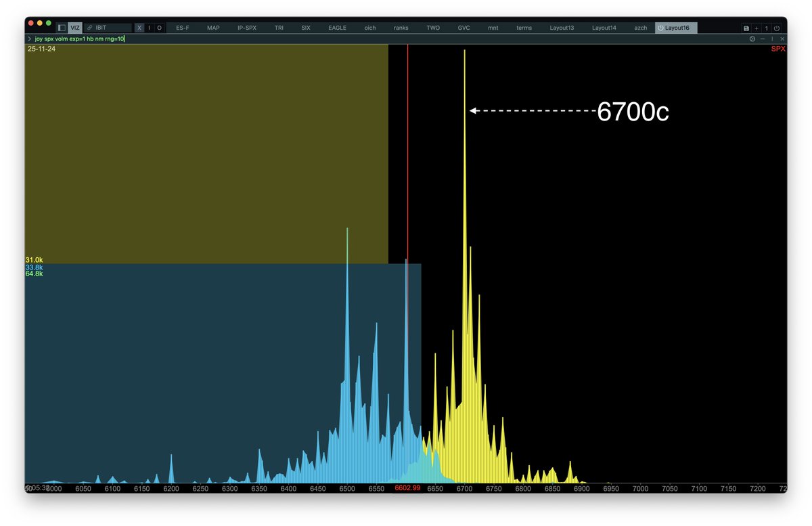
Task: Open the TRI tab
Action: 279,28
